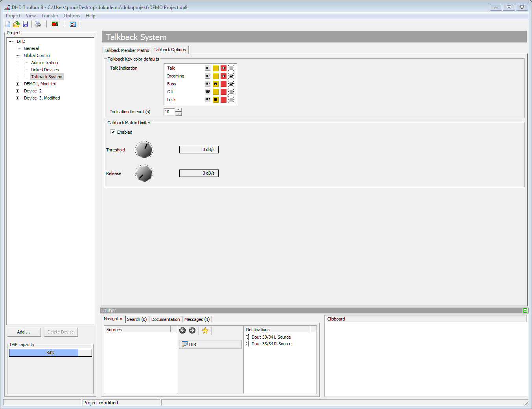Click the Navigator back arrow icon

click(x=182, y=330)
